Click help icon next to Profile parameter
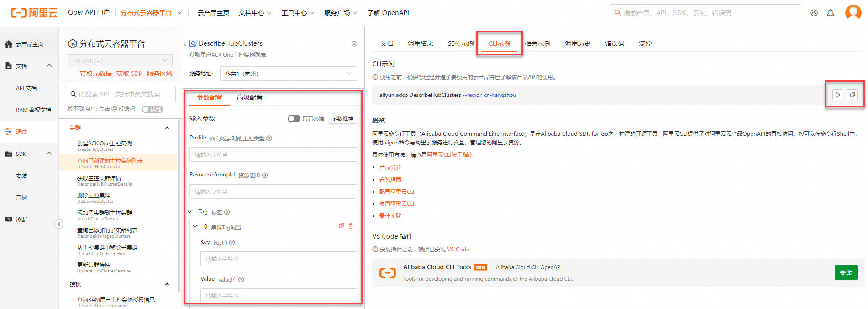 [269, 138]
